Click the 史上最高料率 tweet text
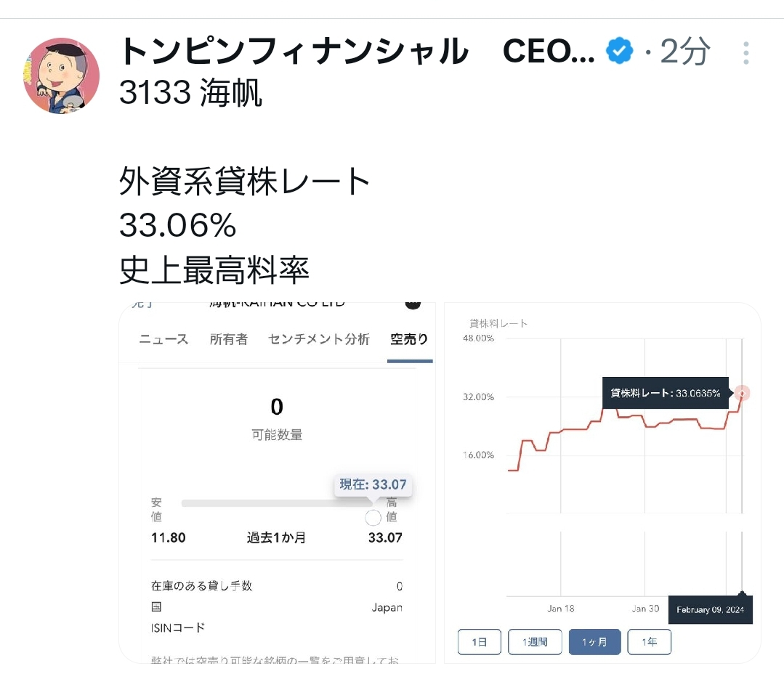Viewport: 784px width, 682px height. pyautogui.click(x=214, y=271)
